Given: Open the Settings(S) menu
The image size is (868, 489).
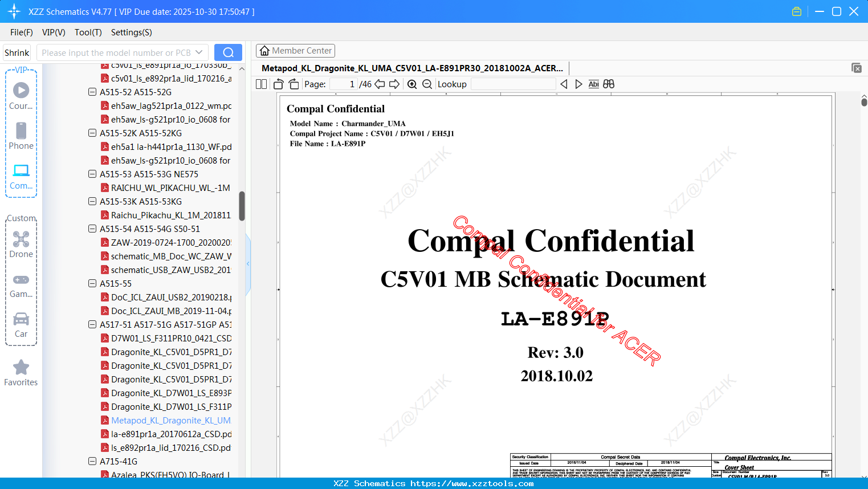Looking at the screenshot, I should (x=132, y=32).
